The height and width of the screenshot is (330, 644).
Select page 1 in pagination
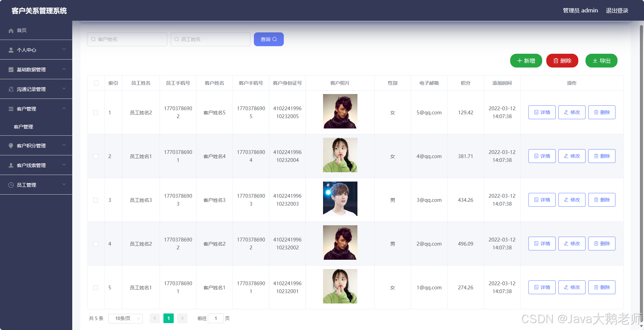coord(169,318)
